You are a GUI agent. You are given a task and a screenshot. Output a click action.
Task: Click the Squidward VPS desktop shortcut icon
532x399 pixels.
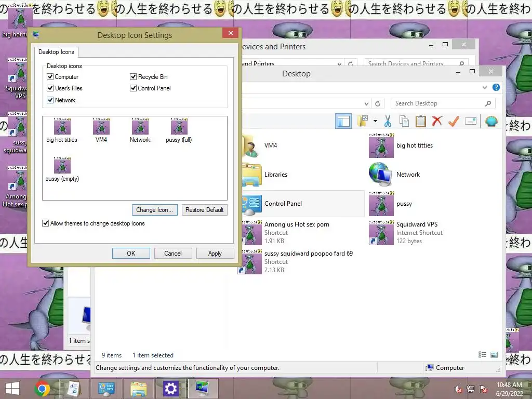coord(17,78)
